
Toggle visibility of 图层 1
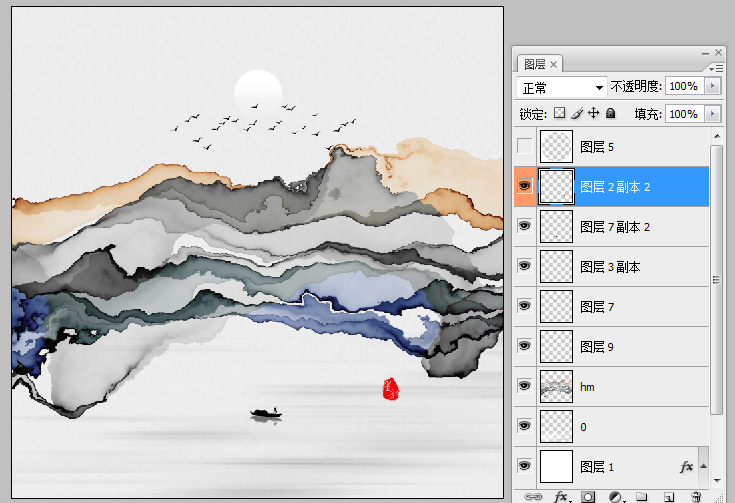[x=525, y=465]
